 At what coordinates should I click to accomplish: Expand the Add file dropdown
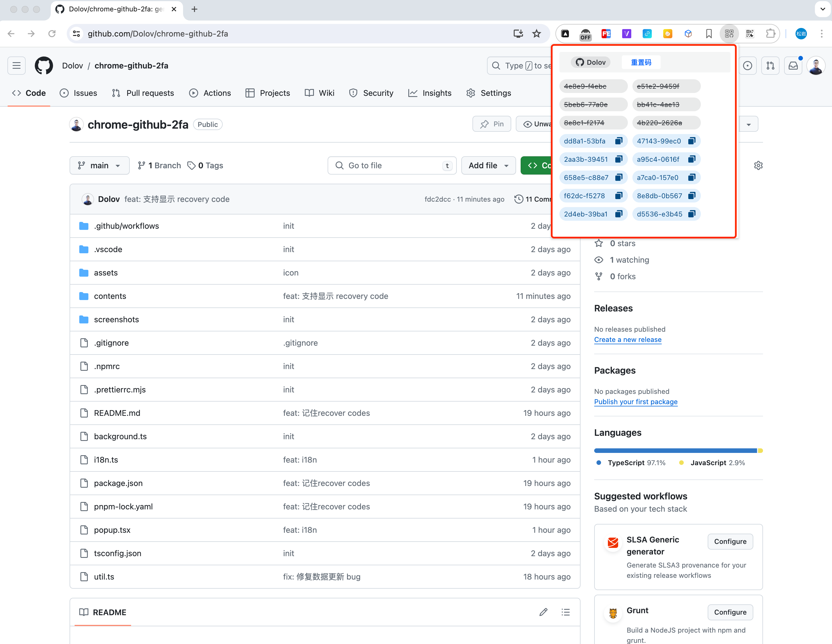(488, 165)
